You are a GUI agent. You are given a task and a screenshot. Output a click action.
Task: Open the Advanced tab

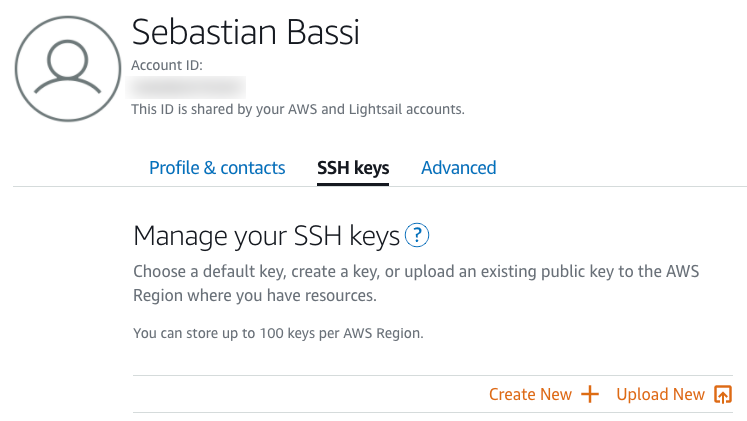point(459,168)
